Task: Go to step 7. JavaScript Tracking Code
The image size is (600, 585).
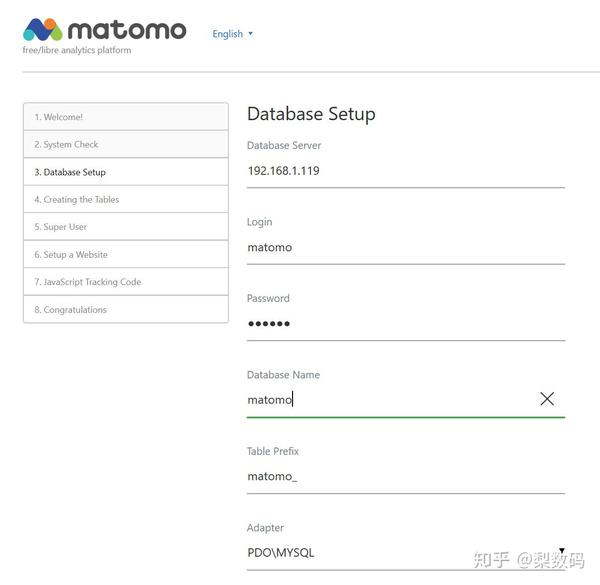Action: 126,282
